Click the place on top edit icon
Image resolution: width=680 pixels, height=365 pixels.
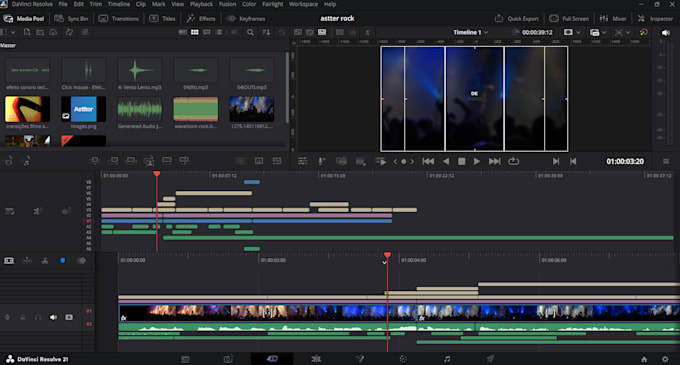click(x=167, y=161)
